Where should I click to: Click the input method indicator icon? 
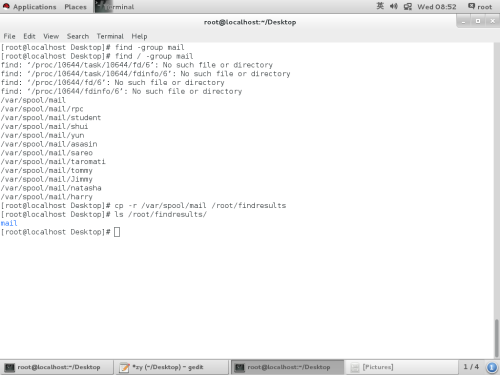380,6
